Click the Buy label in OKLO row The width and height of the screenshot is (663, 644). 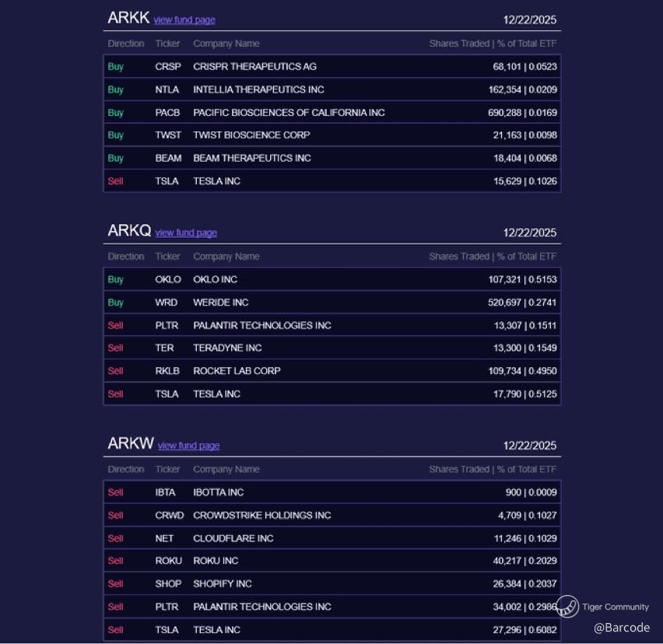click(x=115, y=280)
